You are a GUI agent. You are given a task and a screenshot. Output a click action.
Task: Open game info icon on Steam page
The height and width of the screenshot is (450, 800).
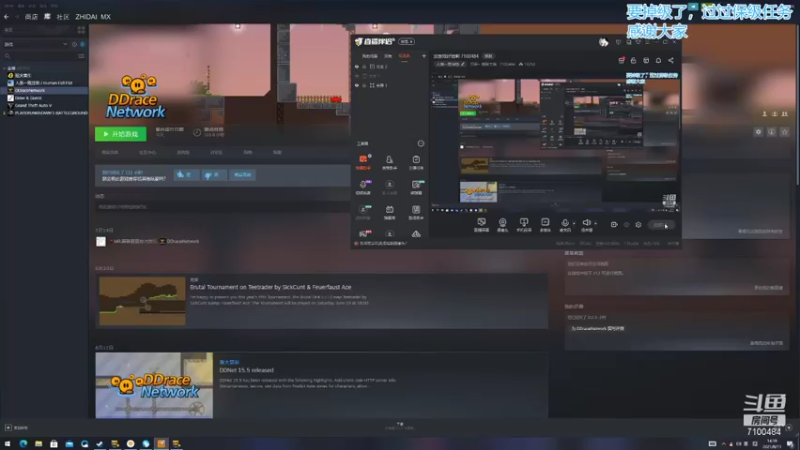(771, 132)
